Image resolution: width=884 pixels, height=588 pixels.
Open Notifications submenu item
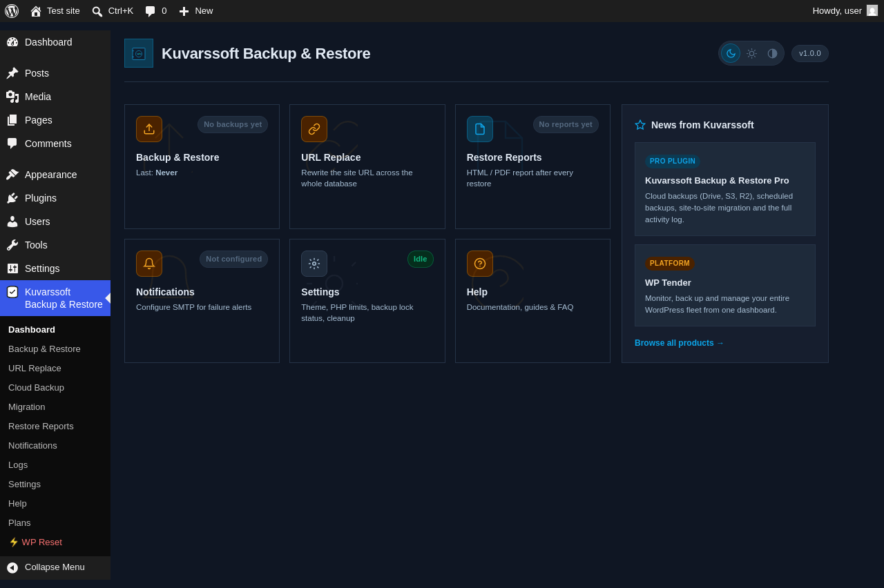[32, 445]
